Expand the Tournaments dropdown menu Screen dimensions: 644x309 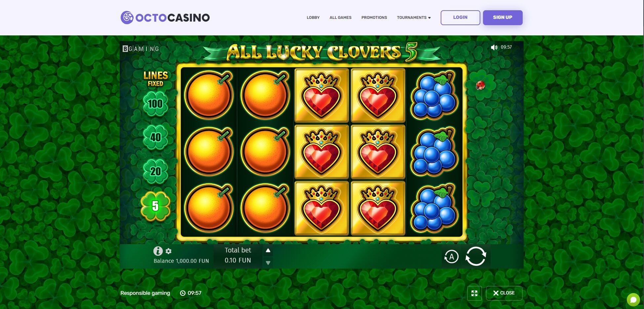pyautogui.click(x=414, y=18)
